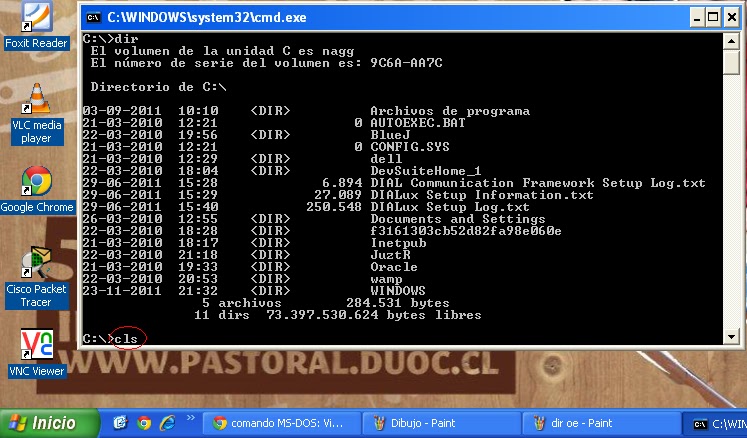
Task: Open Internet Explorer from quick launch
Action: [x=167, y=423]
